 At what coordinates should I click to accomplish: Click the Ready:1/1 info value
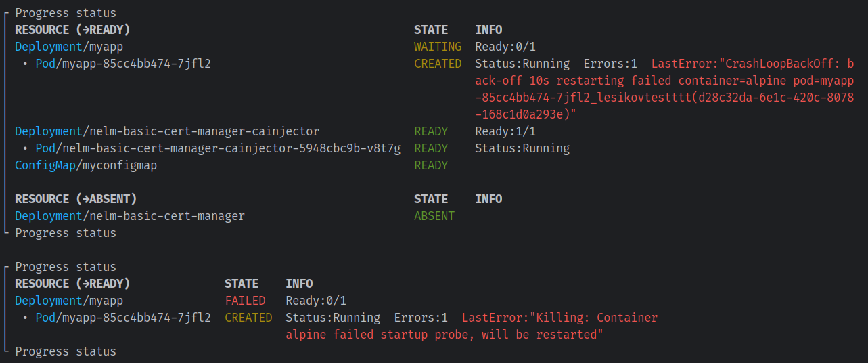(x=505, y=131)
